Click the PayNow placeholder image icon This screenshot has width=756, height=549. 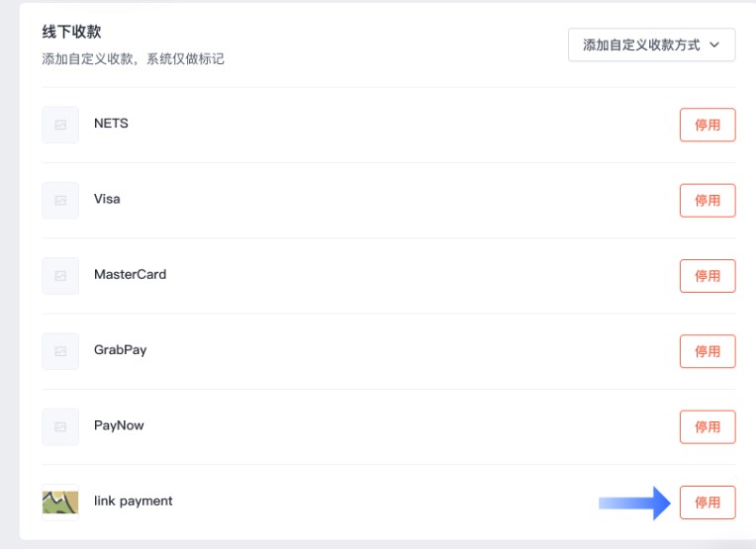click(x=60, y=426)
